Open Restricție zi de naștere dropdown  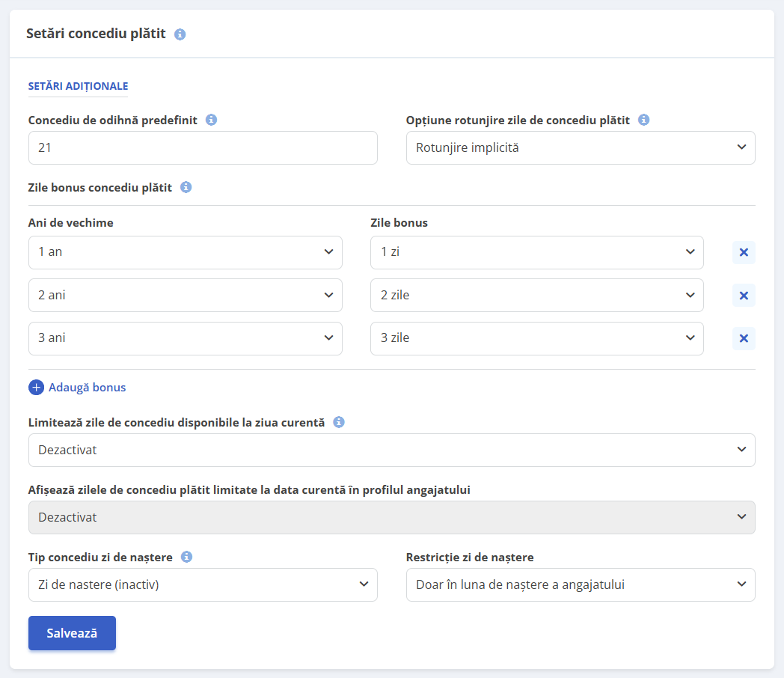pos(581,584)
